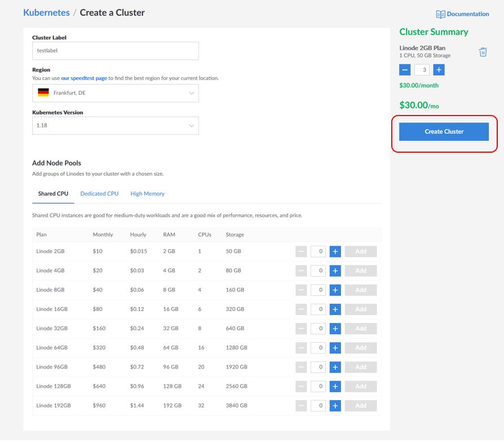Click the Monthly column header
Image resolution: width=504 pixels, height=443 pixels.
pos(103,234)
